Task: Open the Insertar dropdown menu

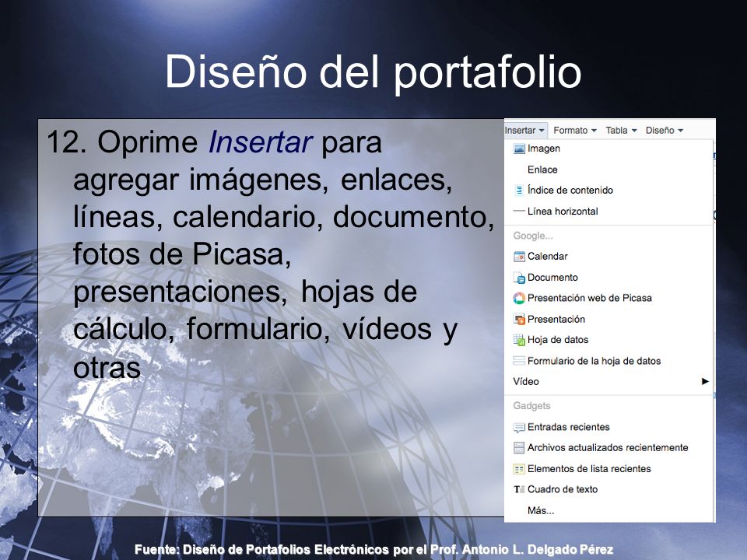Action: [x=524, y=131]
